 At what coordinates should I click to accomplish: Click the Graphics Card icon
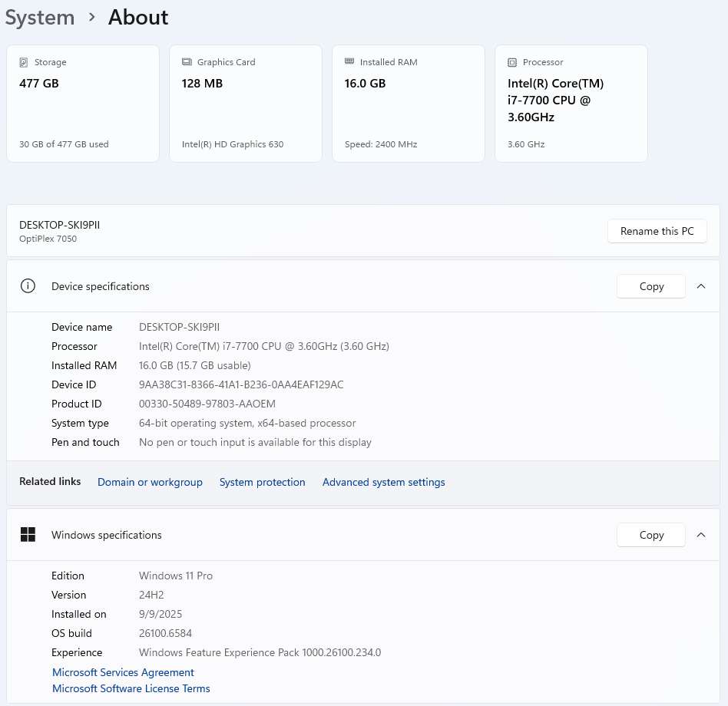tap(187, 62)
